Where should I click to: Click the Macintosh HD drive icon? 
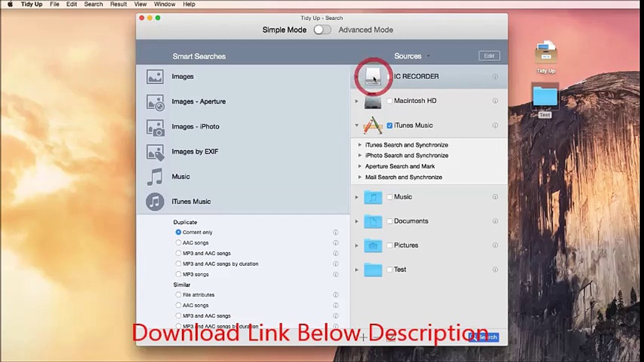click(373, 101)
